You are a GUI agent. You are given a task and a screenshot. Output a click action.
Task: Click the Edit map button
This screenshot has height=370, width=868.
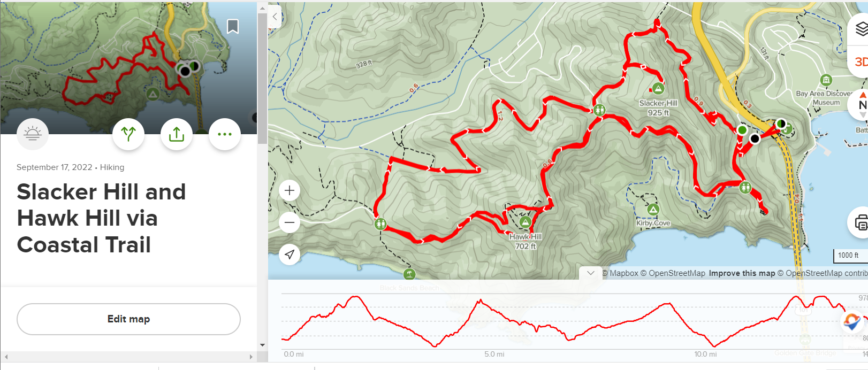tap(128, 319)
